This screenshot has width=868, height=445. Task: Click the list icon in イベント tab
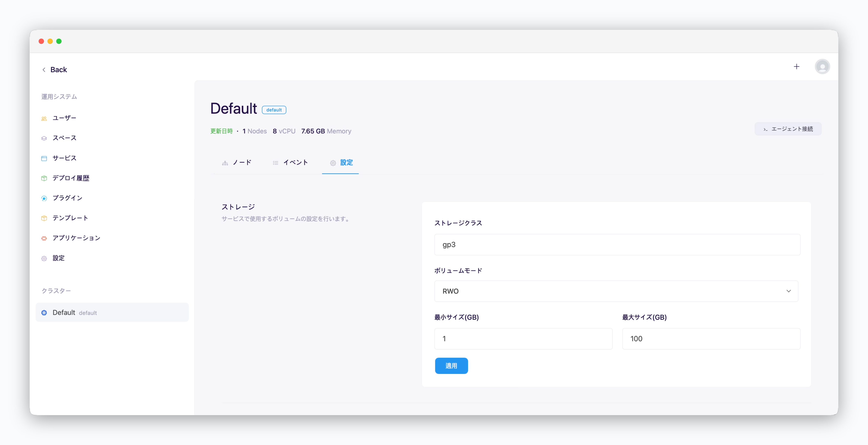click(276, 163)
